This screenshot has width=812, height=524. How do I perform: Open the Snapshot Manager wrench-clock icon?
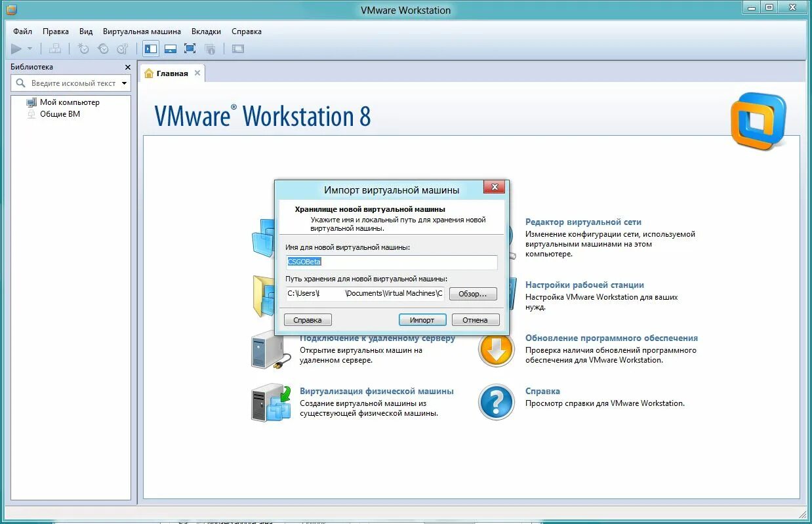coord(123,49)
